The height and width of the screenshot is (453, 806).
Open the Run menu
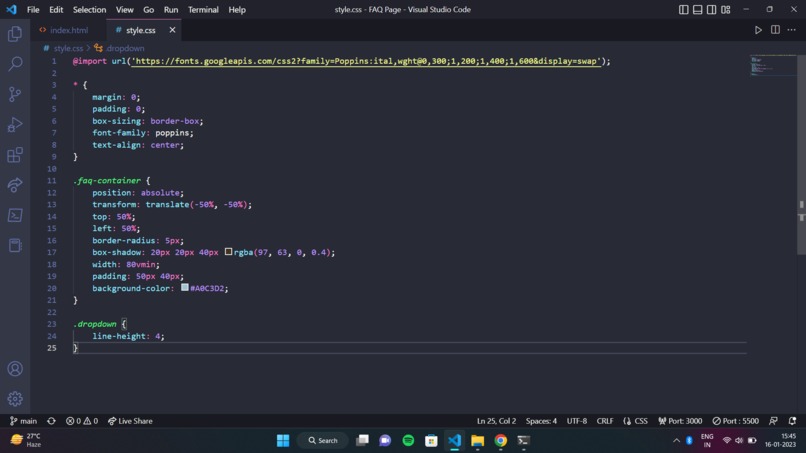click(171, 10)
